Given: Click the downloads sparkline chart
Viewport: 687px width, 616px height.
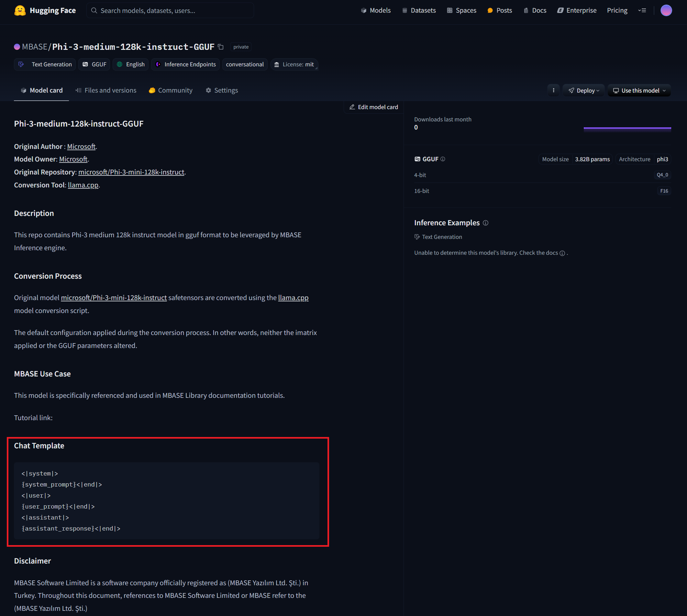Looking at the screenshot, I should tap(627, 128).
